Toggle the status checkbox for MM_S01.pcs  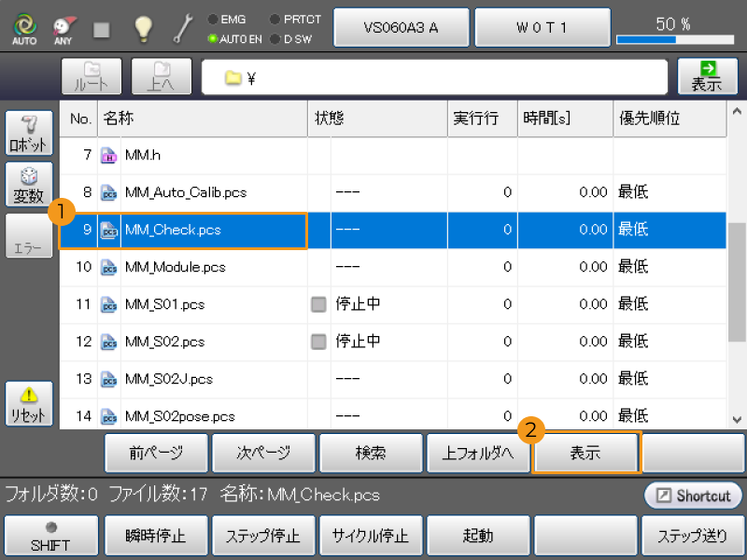pos(319,304)
